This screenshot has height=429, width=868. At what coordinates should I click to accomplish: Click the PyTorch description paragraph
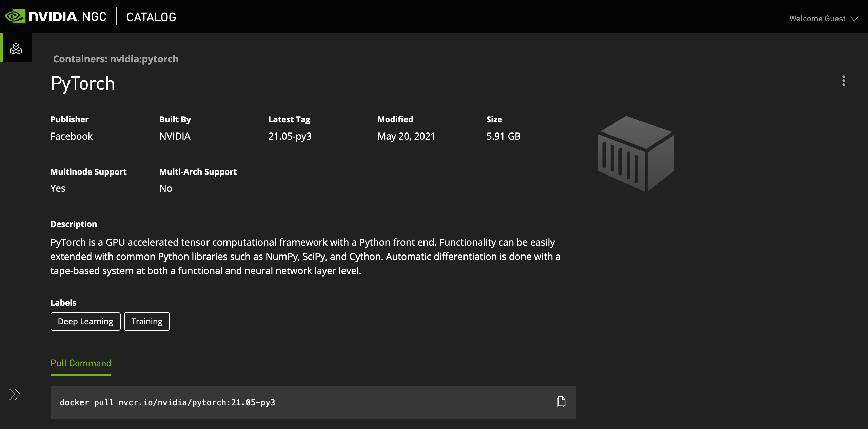pyautogui.click(x=305, y=257)
